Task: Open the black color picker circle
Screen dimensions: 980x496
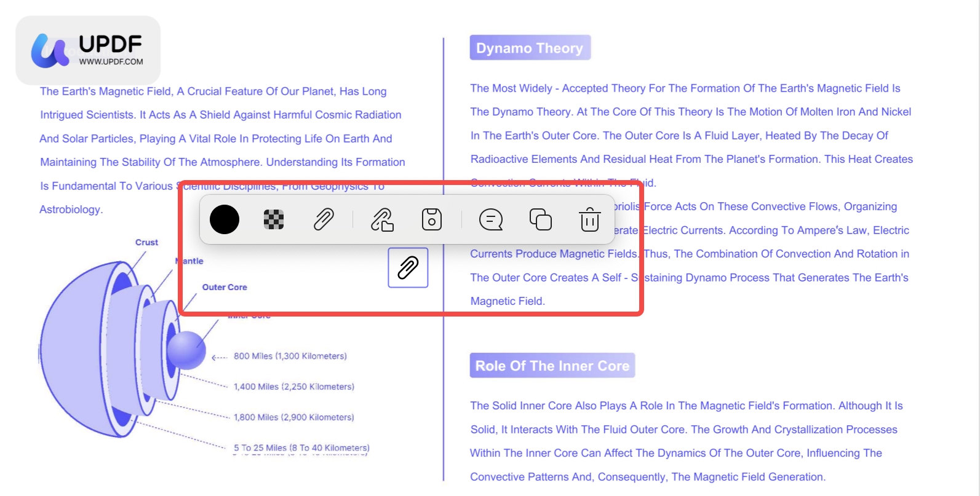Action: tap(225, 219)
